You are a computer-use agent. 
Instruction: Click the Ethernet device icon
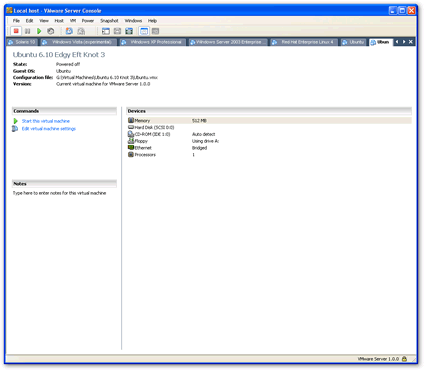[131, 147]
